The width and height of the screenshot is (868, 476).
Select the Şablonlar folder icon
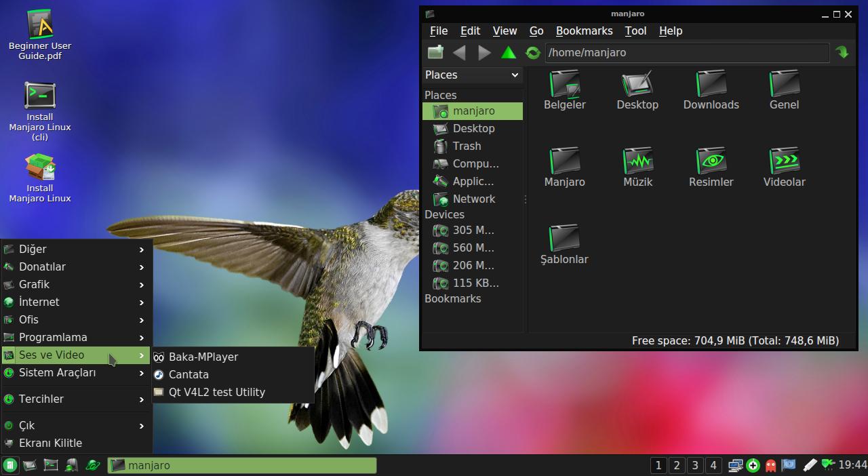coord(565,245)
